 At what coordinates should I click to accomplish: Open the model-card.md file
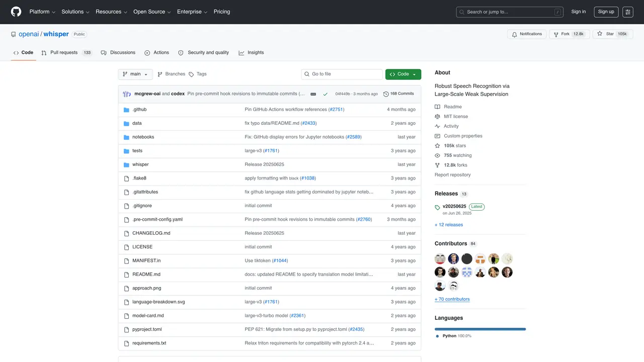click(x=148, y=316)
